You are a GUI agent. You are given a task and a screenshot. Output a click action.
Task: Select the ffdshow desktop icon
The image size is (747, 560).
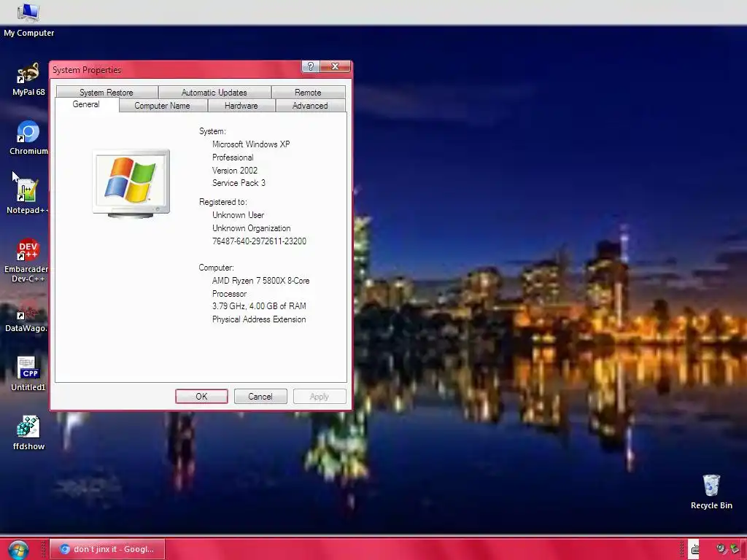28,433
